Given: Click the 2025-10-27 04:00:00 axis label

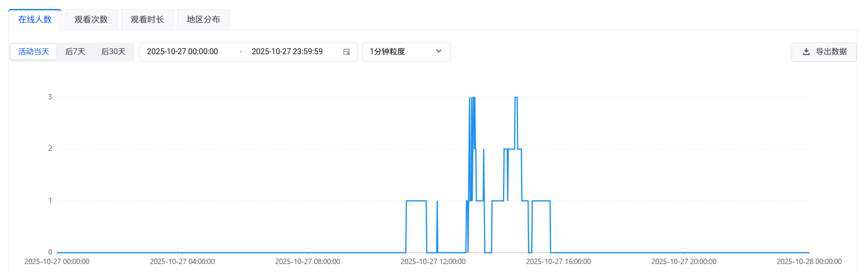Looking at the screenshot, I should [x=182, y=261].
